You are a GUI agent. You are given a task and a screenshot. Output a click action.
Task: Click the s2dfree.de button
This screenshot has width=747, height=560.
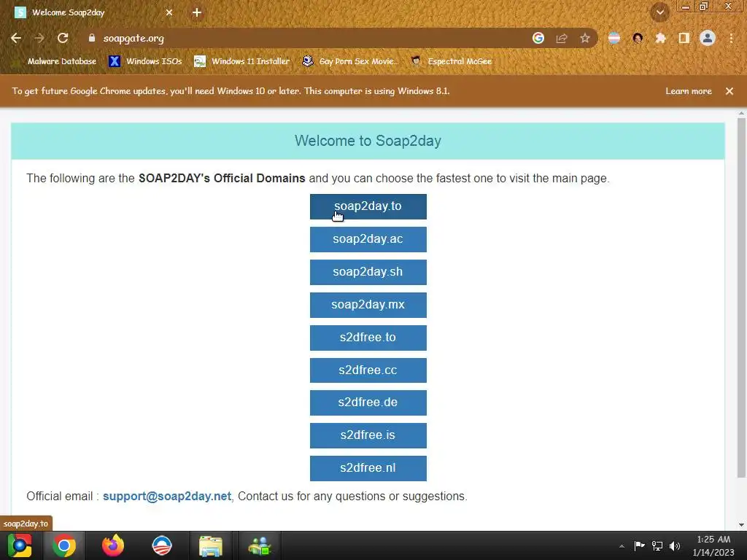[x=368, y=402]
